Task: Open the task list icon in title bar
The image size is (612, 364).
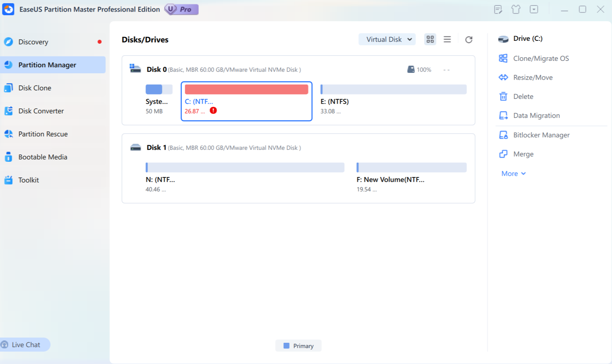Action: [498, 9]
